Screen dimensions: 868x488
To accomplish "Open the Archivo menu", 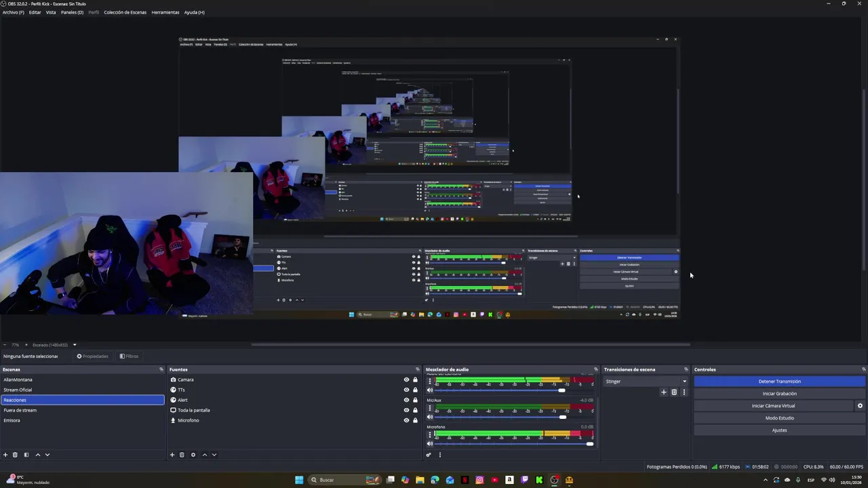I will pyautogui.click(x=13, y=12).
